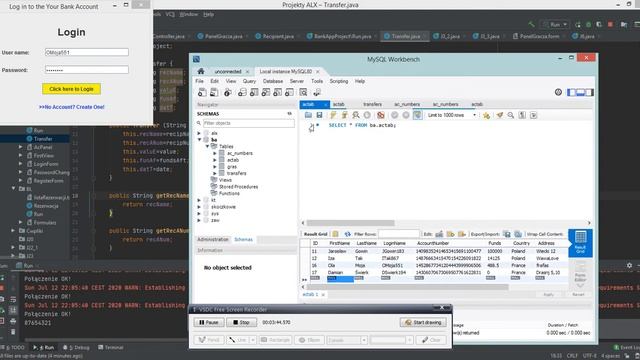Open the MySQL Workbench home screen icon
The image size is (640, 360).
[x=201, y=71]
